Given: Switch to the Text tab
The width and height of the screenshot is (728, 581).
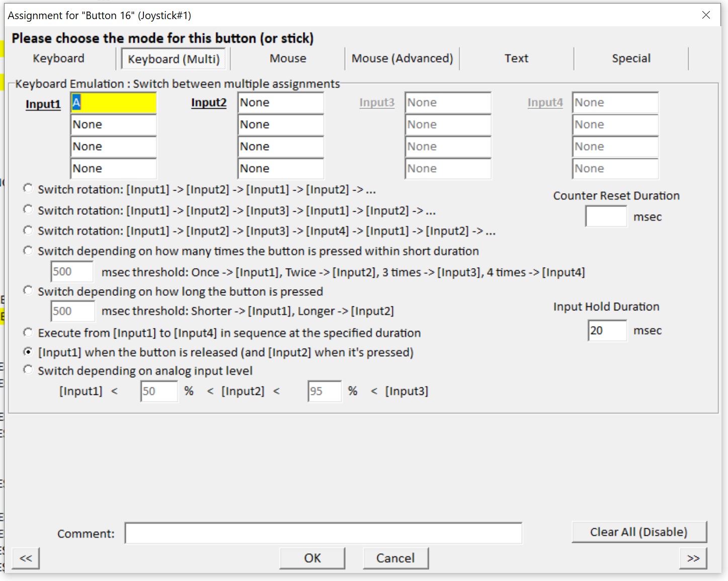Looking at the screenshot, I should point(517,58).
